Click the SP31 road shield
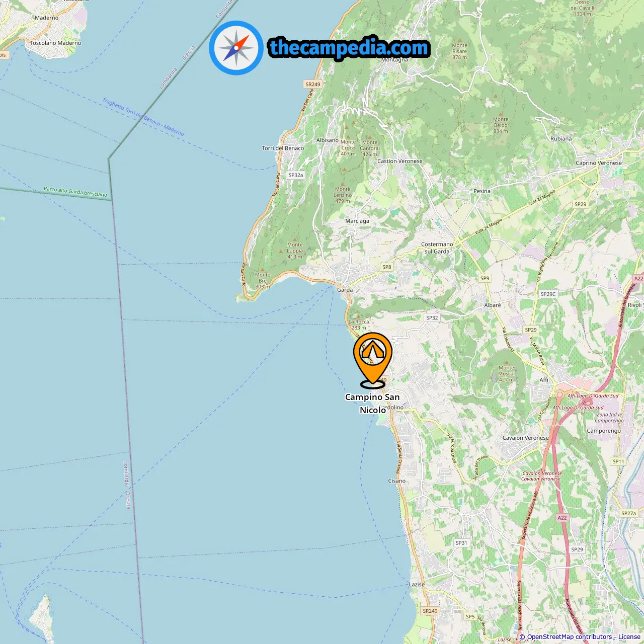This screenshot has height=644, width=644. 461,543
